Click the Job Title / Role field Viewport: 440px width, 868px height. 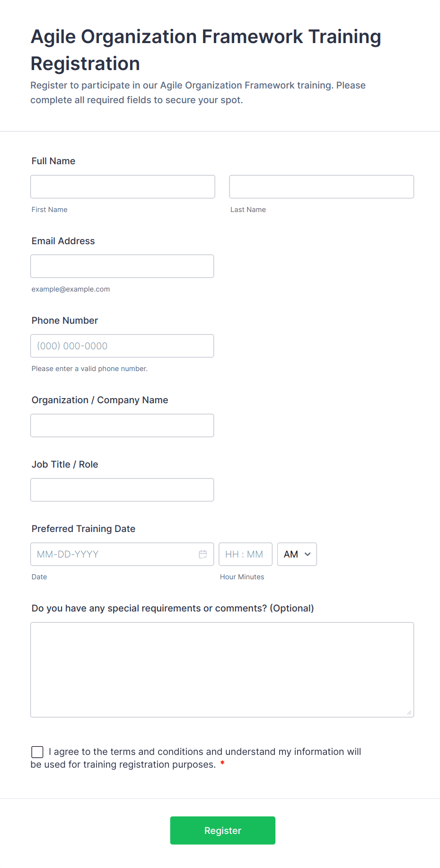coord(122,490)
